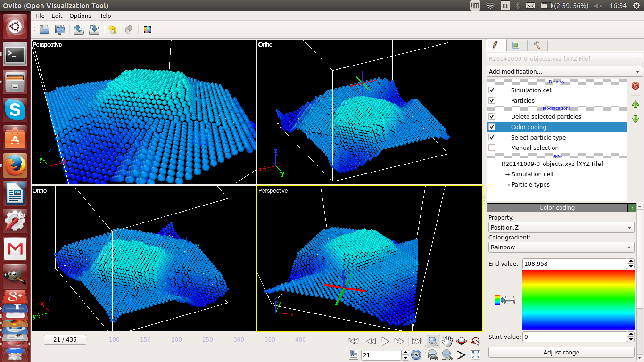Open the Rainbow color gradient dropdown
This screenshot has height=362, width=644.
click(561, 247)
